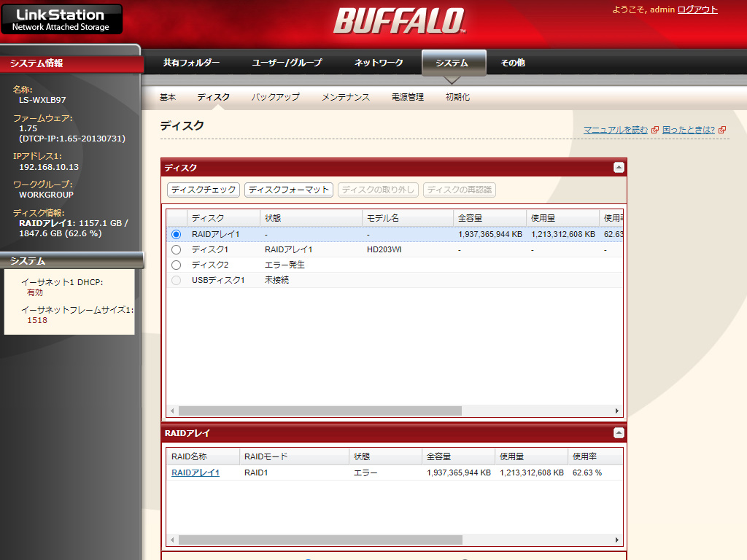747x560 pixels.
Task: Open the ユーザー/グループ tab
Action: (x=287, y=63)
